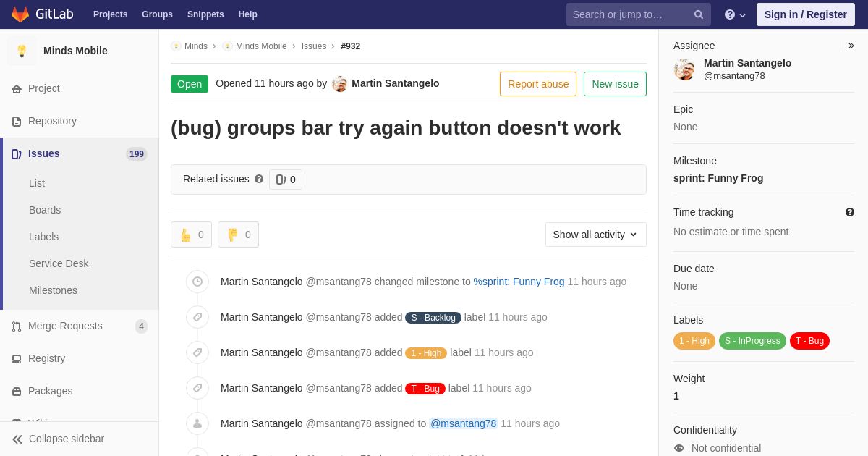Click Minds Mobile project title in sidebar
Image resolution: width=868 pixels, height=456 pixels.
[75, 51]
